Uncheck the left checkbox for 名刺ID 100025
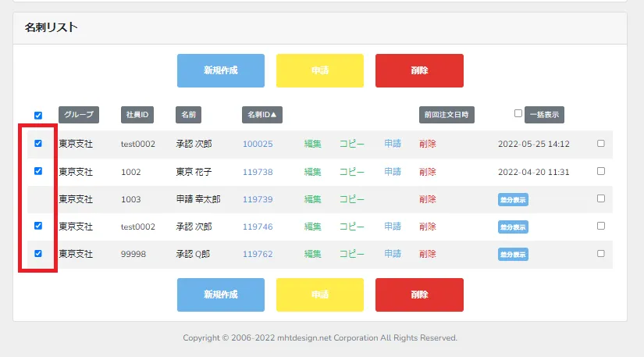The width and height of the screenshot is (644, 357). pos(38,144)
